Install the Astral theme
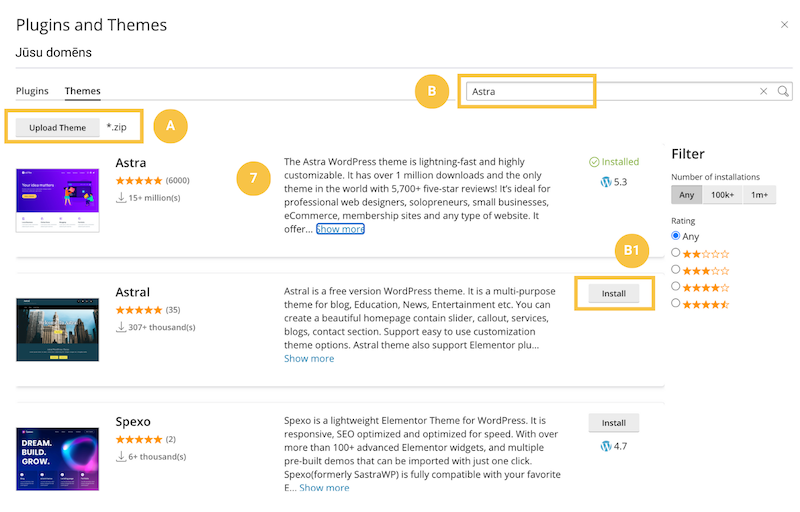 point(613,294)
